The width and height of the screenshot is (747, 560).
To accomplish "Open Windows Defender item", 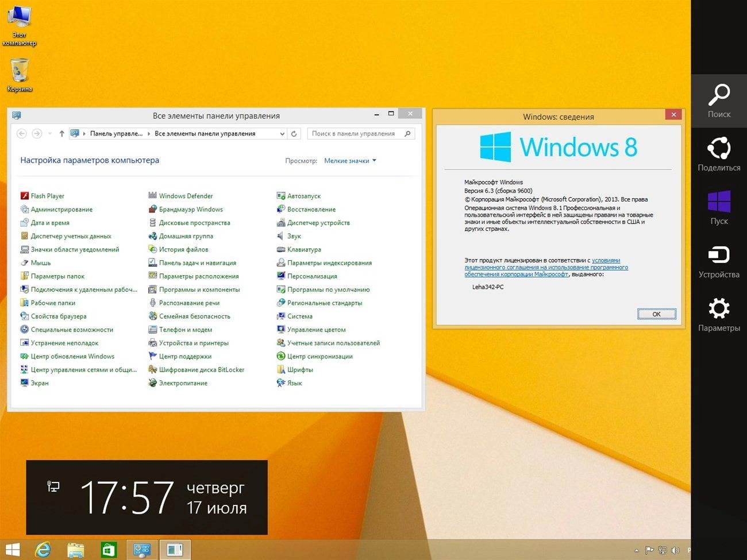I will click(x=180, y=196).
